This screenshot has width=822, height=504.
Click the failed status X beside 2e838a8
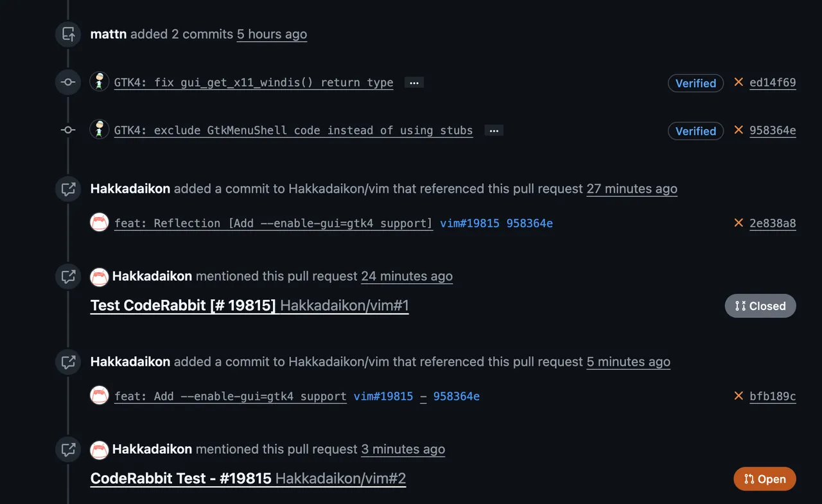739,223
